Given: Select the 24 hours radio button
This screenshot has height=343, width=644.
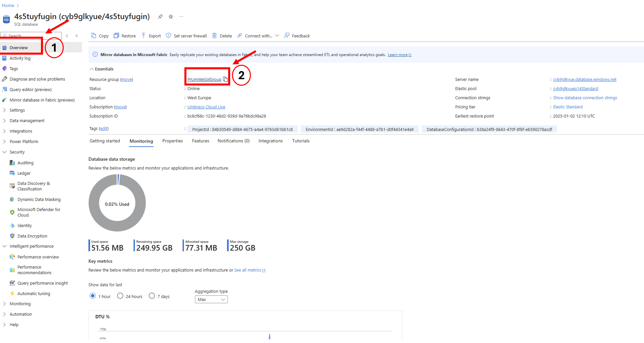Looking at the screenshot, I should [x=120, y=296].
